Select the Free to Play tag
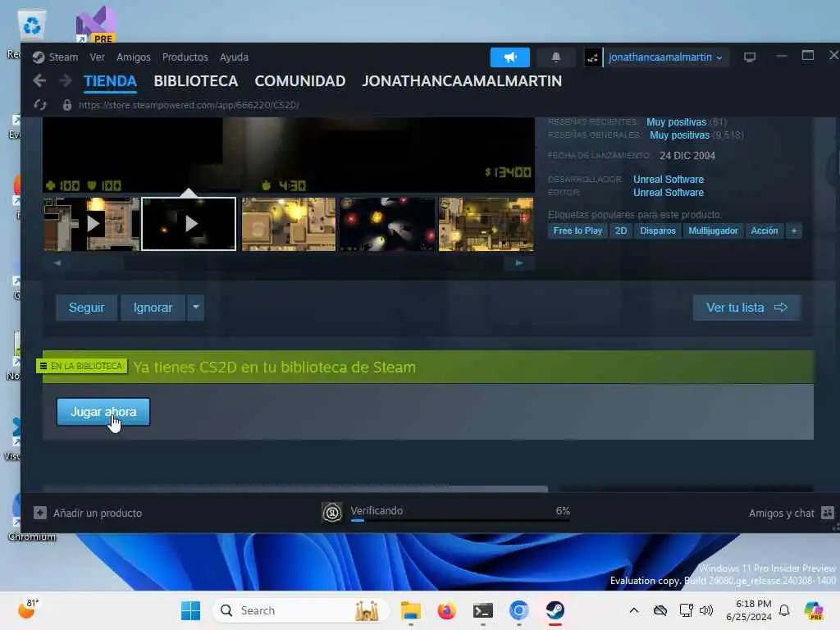 pyautogui.click(x=577, y=231)
